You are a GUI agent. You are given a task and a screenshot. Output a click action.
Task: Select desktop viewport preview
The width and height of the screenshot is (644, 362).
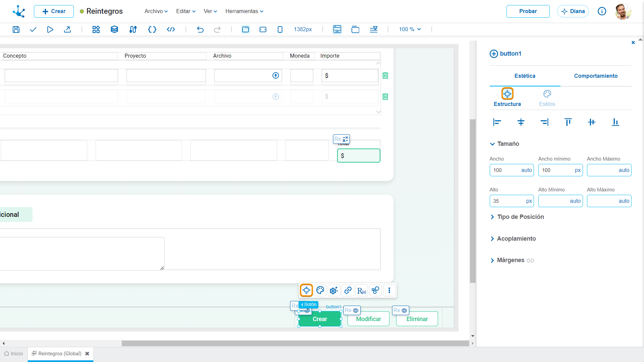coord(246,29)
